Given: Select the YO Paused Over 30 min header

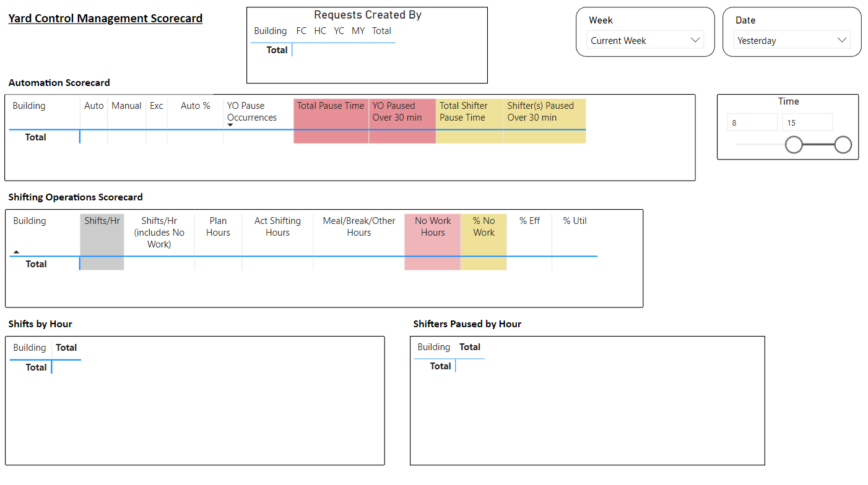Looking at the screenshot, I should 397,111.
